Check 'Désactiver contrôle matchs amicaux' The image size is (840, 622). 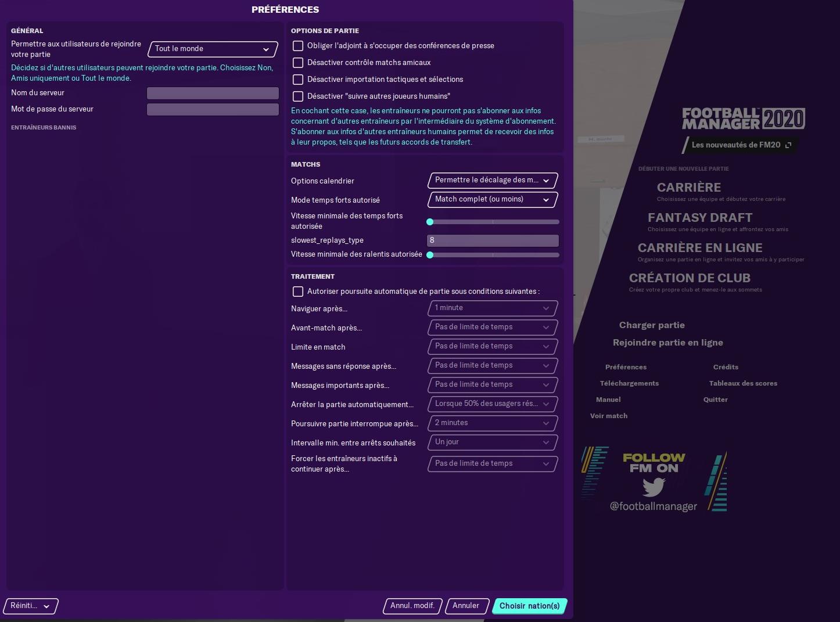(298, 63)
